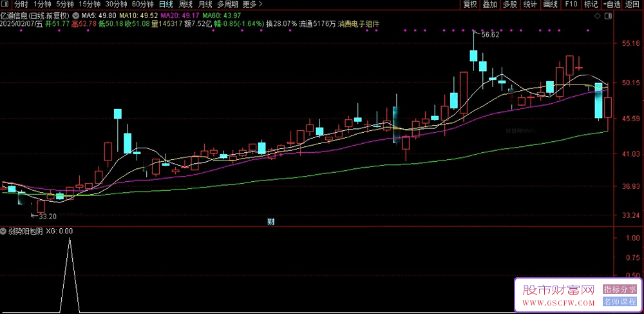Toggle the right side panel icon
The image size is (644, 314).
click(609, 15)
